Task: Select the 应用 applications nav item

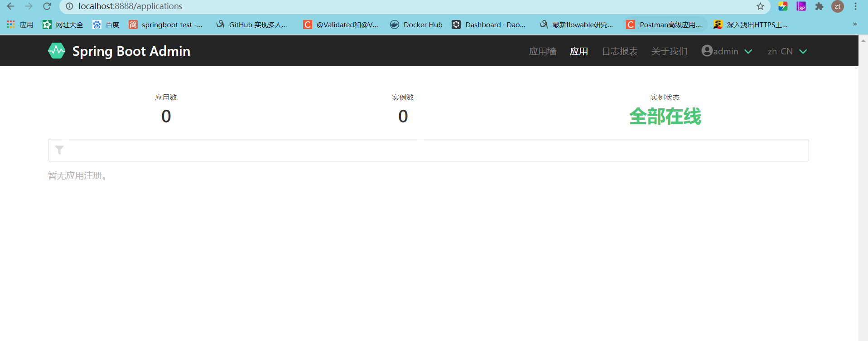Action: [x=579, y=51]
